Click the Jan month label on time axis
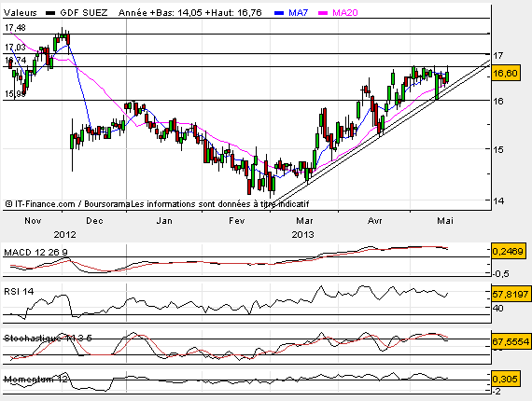Image resolution: width=532 pixels, height=401 pixels. [x=164, y=221]
